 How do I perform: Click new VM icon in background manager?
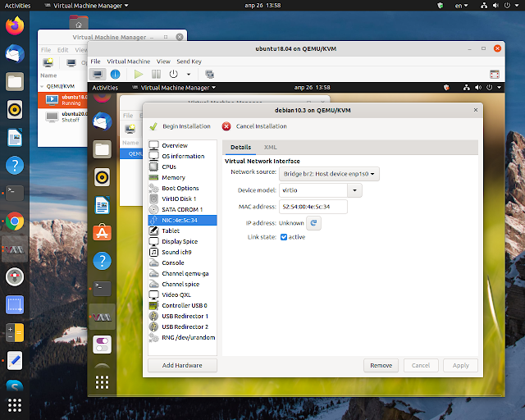click(x=48, y=62)
